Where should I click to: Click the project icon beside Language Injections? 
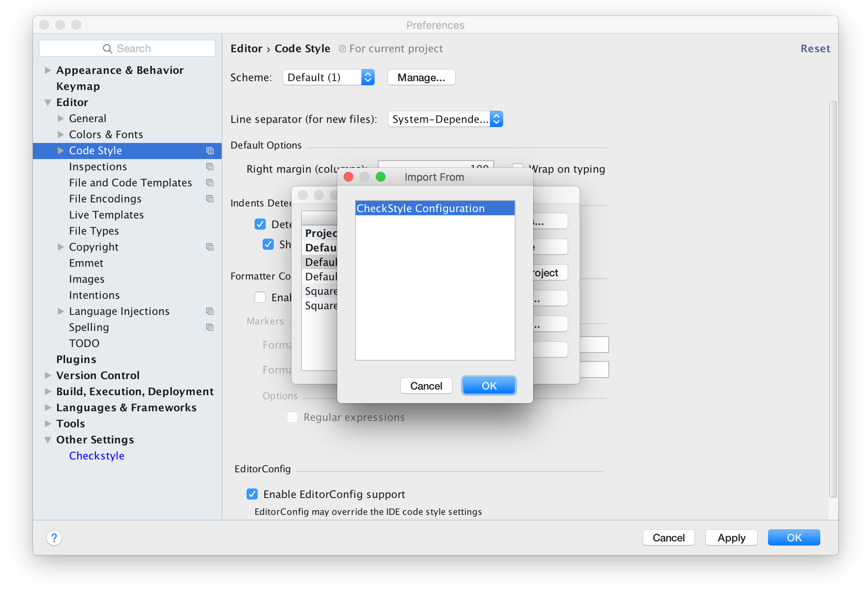(210, 311)
